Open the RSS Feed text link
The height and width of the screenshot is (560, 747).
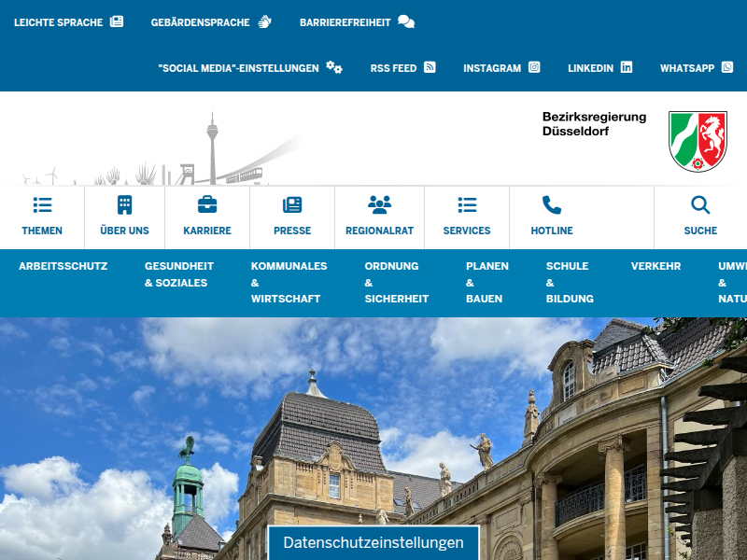click(x=393, y=68)
